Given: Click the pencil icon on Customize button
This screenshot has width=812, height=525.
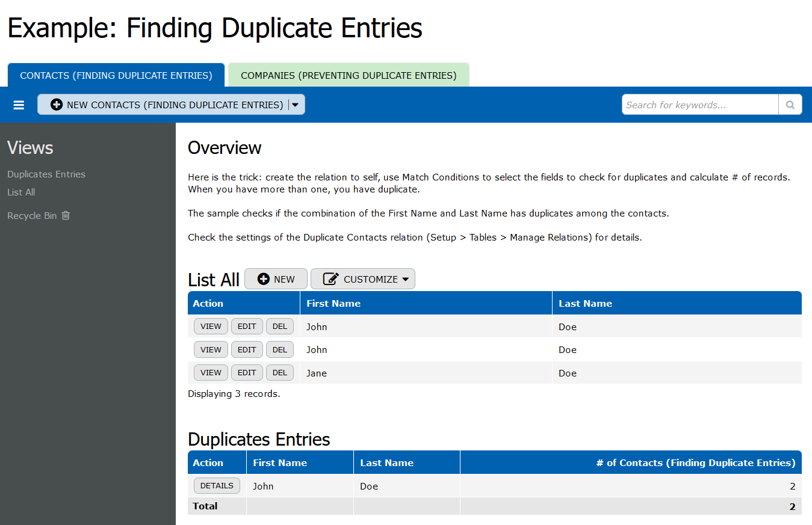Looking at the screenshot, I should [330, 279].
